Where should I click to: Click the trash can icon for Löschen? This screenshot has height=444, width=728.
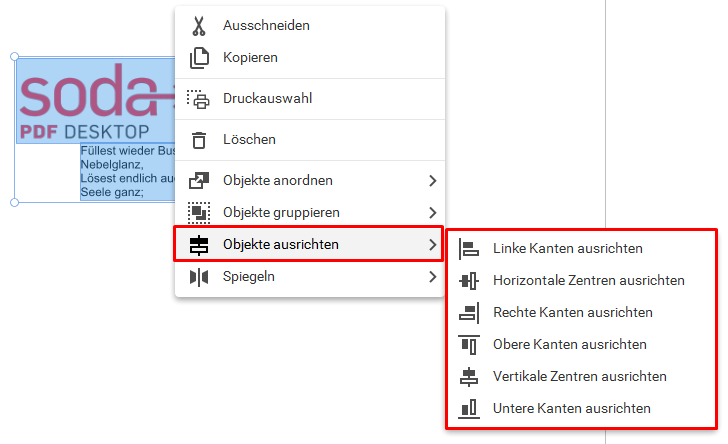(199, 140)
